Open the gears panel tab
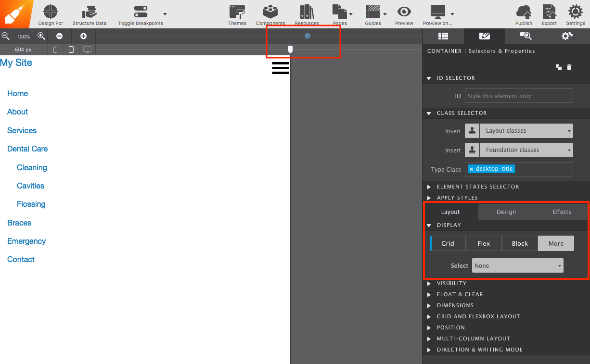The height and width of the screenshot is (364, 590). click(567, 36)
